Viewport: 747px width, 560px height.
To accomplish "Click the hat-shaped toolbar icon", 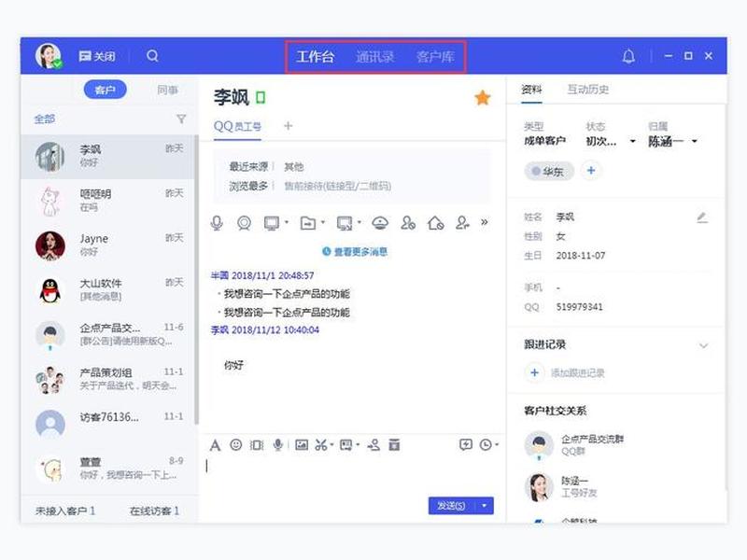I will point(380,223).
